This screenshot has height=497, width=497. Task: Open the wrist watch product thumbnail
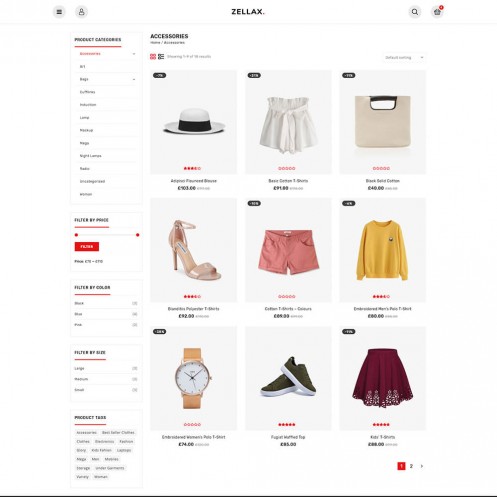193,378
